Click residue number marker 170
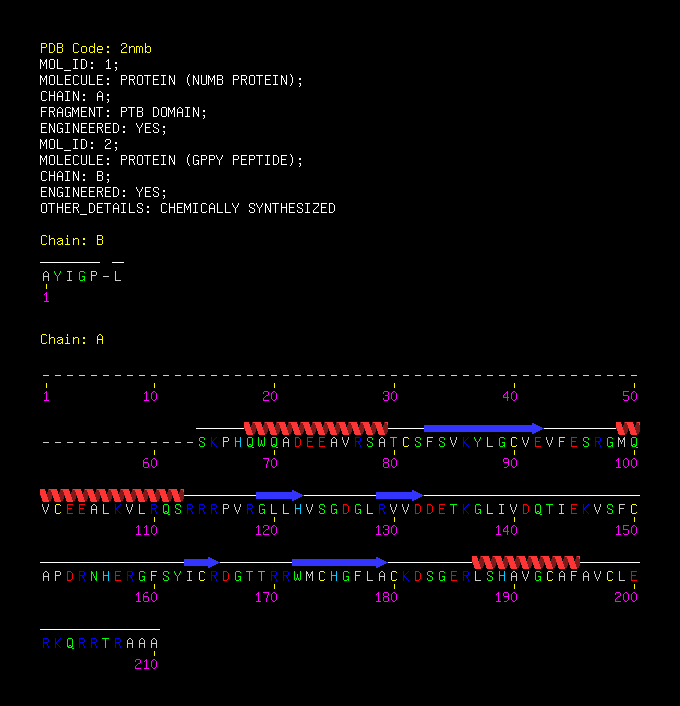The height and width of the screenshot is (706, 680). 267,597
